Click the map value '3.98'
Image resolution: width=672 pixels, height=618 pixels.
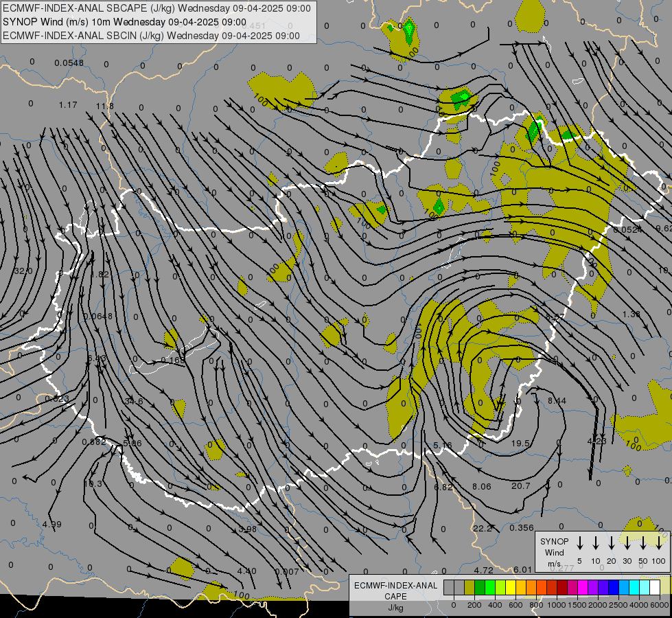coord(247,529)
